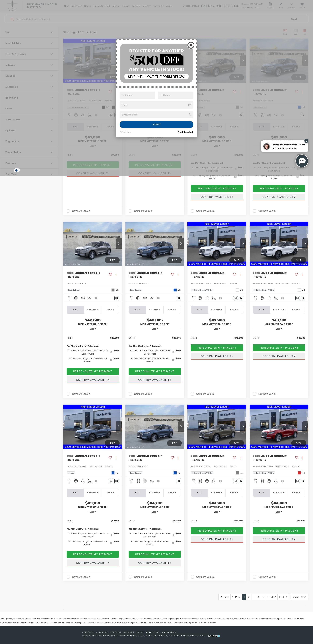Advance to next photo on the red Corsair
Screen dimensions: 313x644
click(x=305, y=427)
